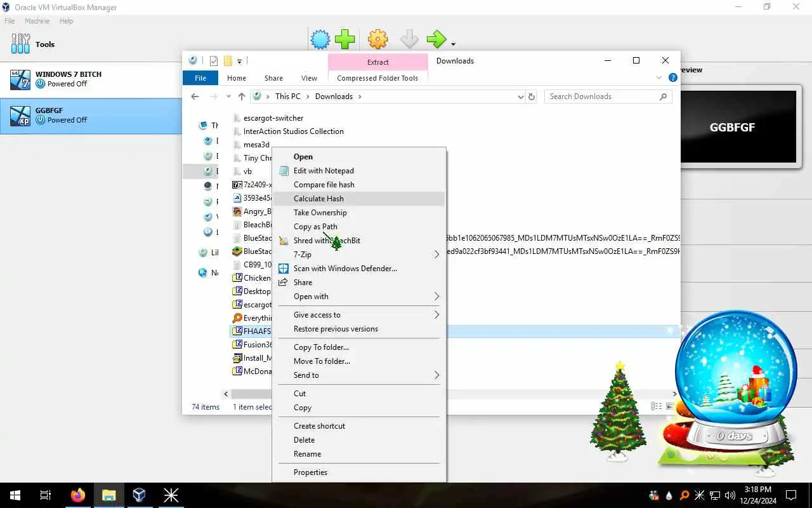Choose Restore previous versions

pyautogui.click(x=359, y=329)
